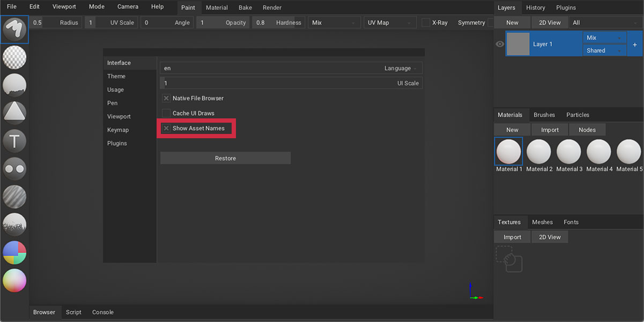Select the Clone tool icon
Screen dimensions: 644x322
pos(14,168)
